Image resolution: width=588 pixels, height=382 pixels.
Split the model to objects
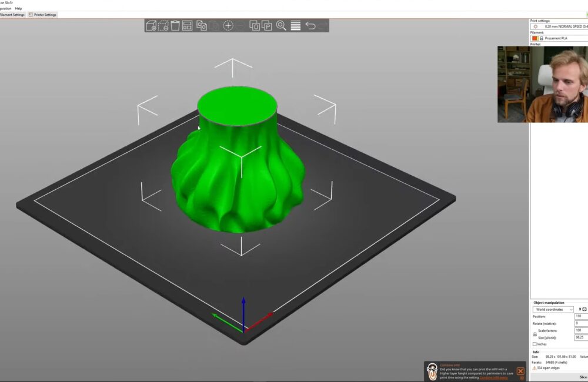(x=255, y=25)
